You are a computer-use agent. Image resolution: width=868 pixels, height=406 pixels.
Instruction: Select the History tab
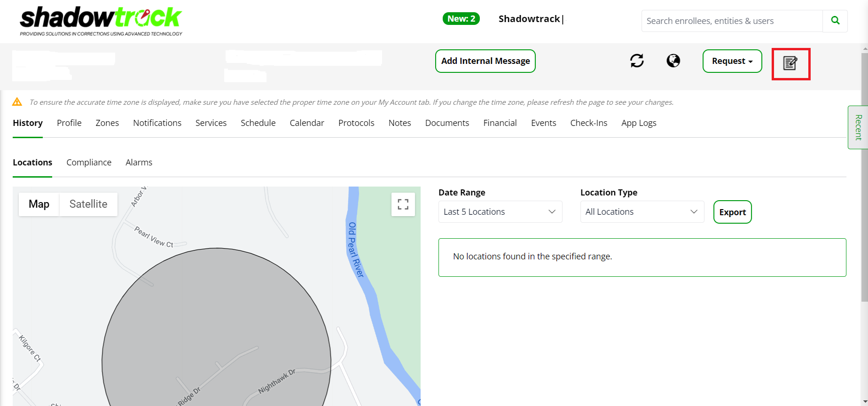28,123
